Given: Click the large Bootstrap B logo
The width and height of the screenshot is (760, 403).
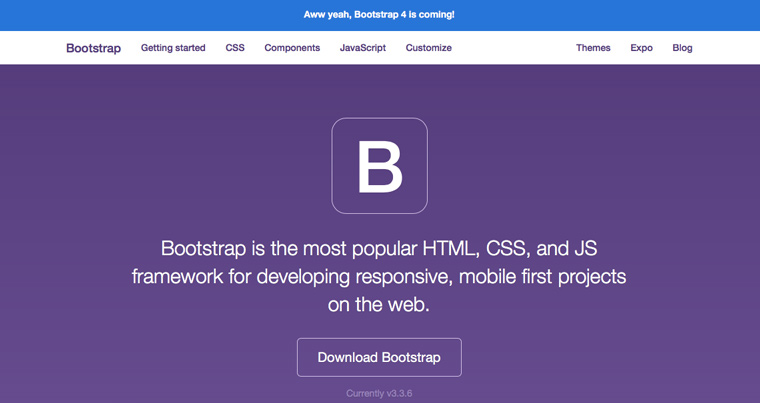Looking at the screenshot, I should (380, 165).
